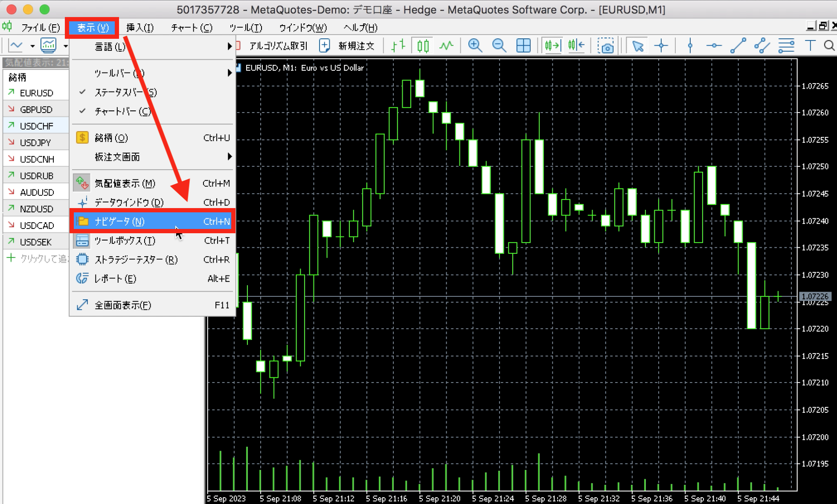Click current price label 1.07226

click(815, 296)
